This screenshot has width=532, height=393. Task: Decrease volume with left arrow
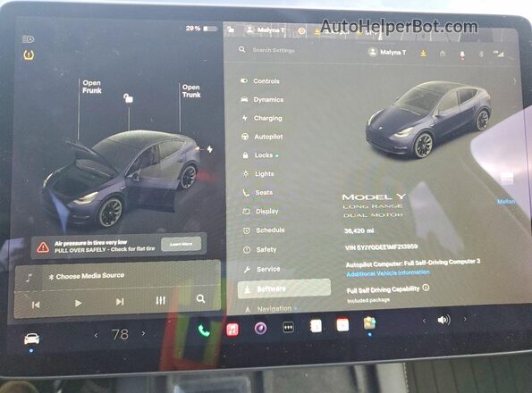pyautogui.click(x=424, y=321)
